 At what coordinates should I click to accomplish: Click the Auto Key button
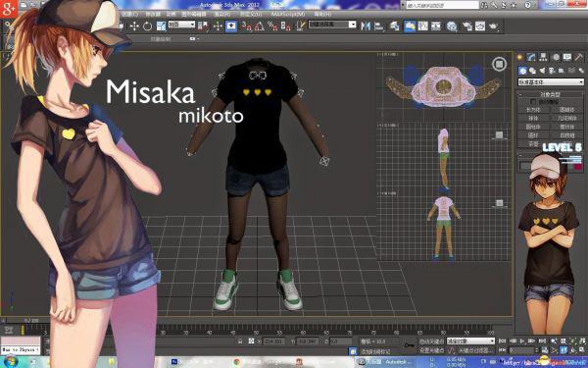click(x=431, y=342)
